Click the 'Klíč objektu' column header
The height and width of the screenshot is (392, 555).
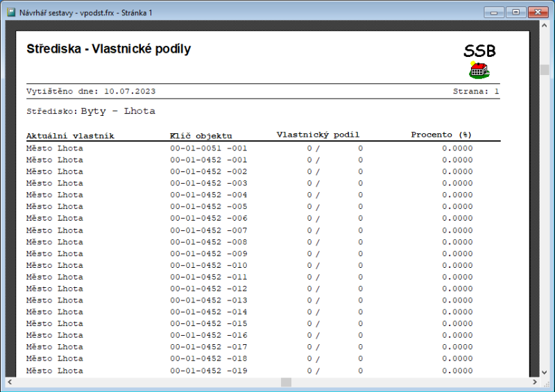tap(200, 135)
